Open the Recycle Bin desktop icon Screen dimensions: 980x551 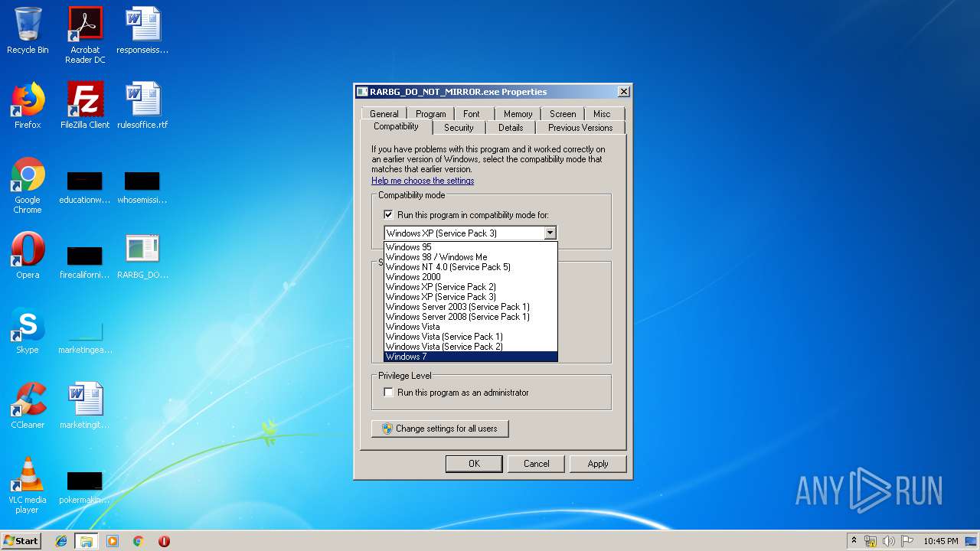click(28, 31)
